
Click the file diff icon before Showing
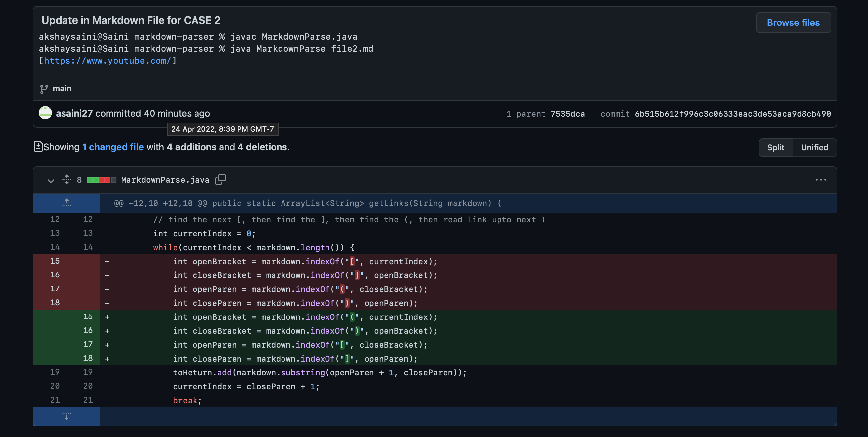tap(38, 146)
